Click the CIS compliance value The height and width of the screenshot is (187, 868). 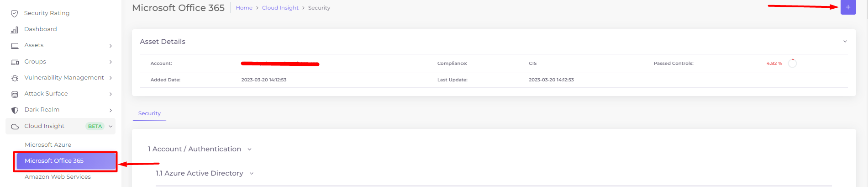point(532,64)
